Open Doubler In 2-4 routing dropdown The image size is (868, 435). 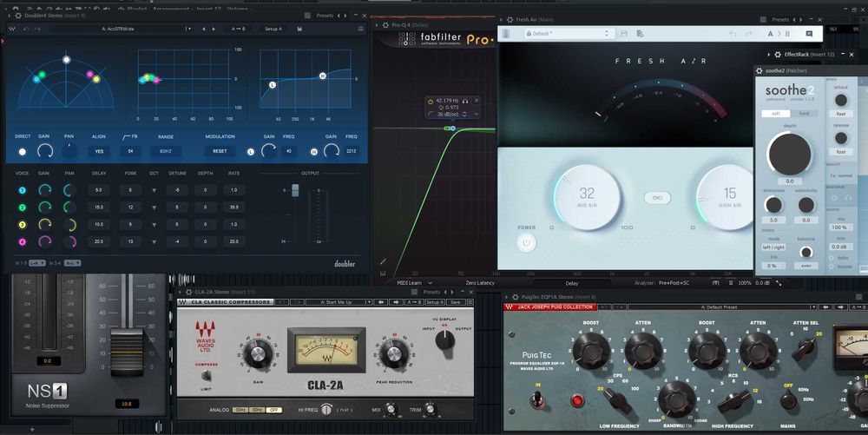(x=73, y=263)
